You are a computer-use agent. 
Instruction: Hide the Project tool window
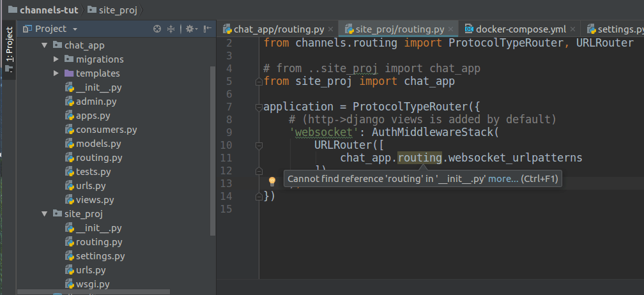[x=208, y=29]
